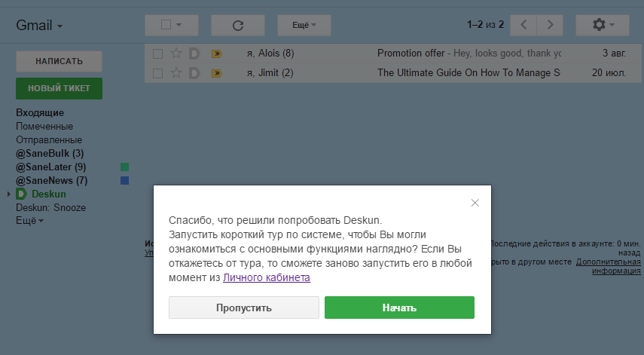The width and height of the screenshot is (644, 355).
Task: Close the Deskun tour dialog
Action: (x=475, y=203)
